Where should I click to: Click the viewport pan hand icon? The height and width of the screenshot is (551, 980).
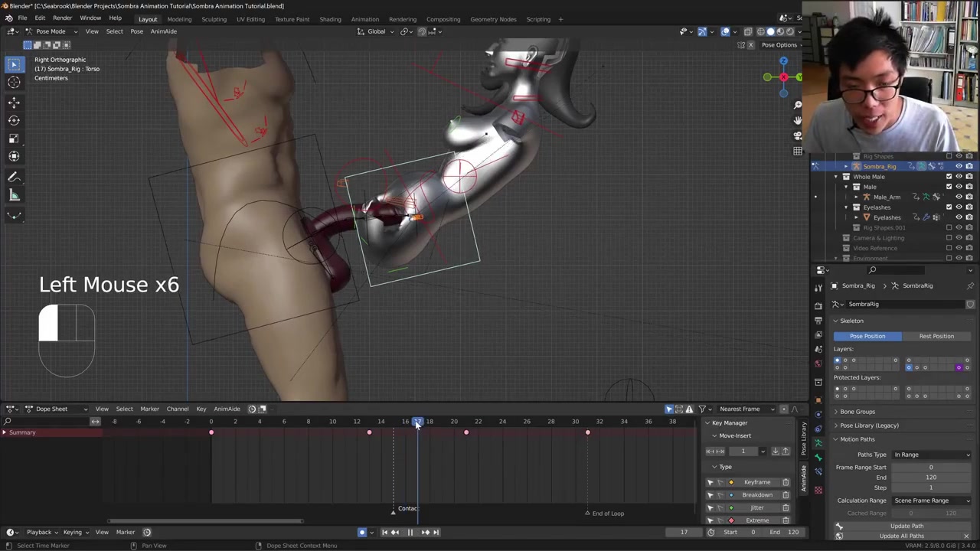tap(798, 120)
